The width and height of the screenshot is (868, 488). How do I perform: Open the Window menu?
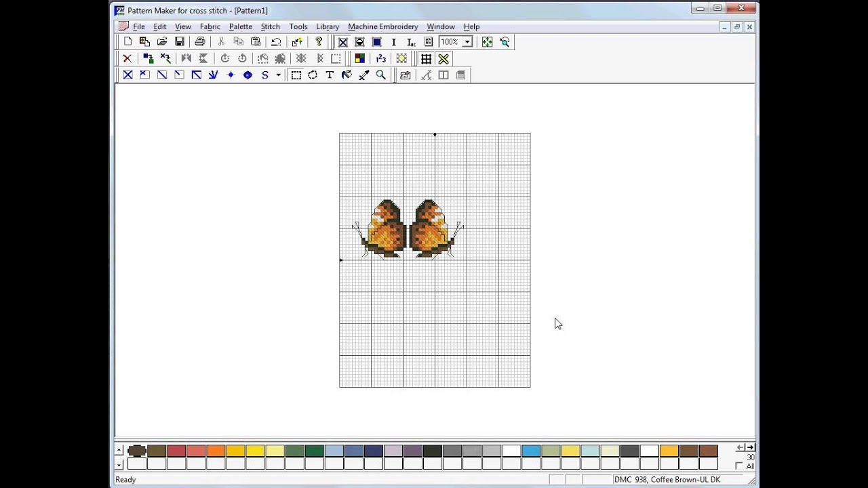(x=441, y=26)
